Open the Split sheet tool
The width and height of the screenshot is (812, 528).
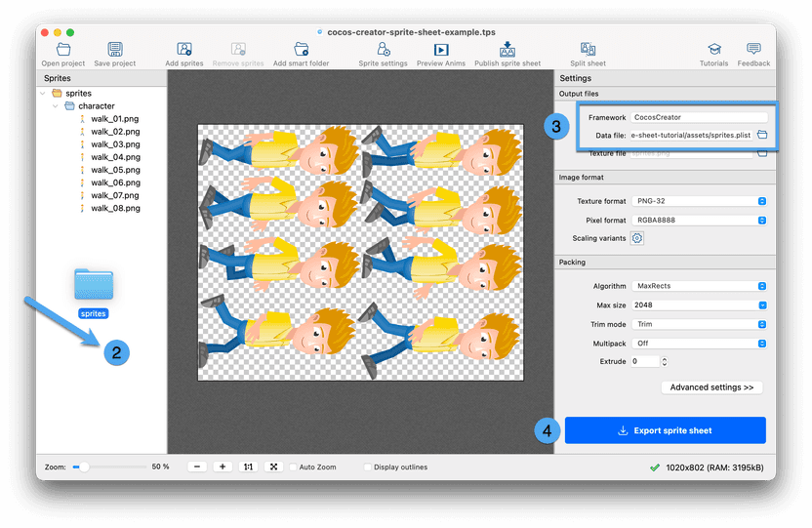tap(588, 55)
